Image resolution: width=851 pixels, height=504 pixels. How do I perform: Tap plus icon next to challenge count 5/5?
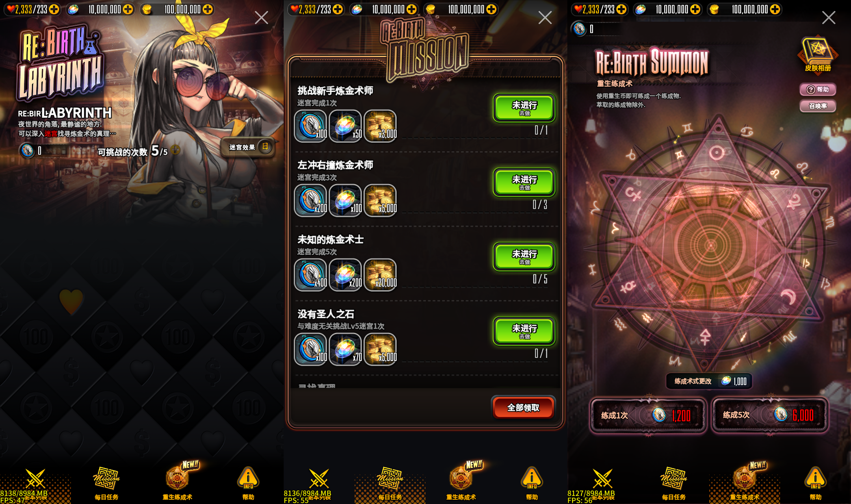coord(176,150)
